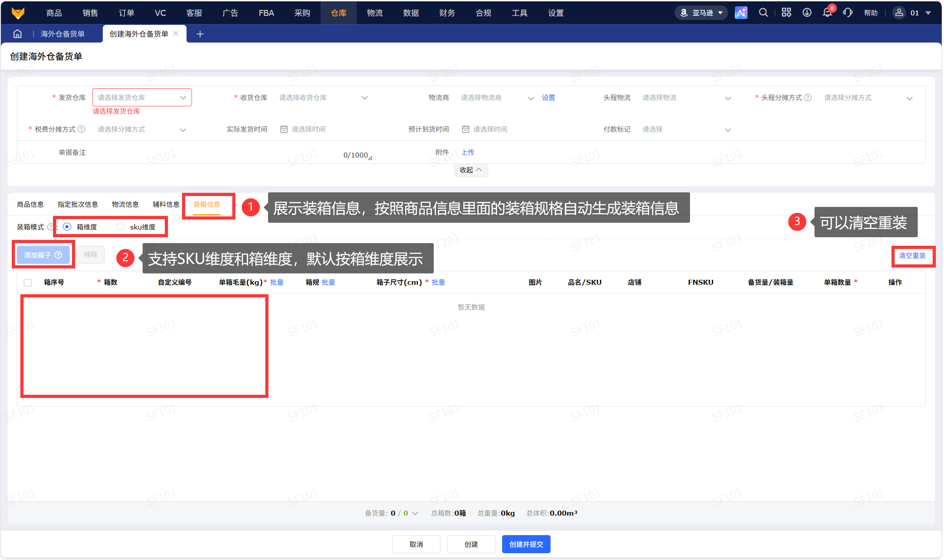Close the 创建海外仓备货单 tab
The height and width of the screenshot is (560, 944).
tap(176, 34)
